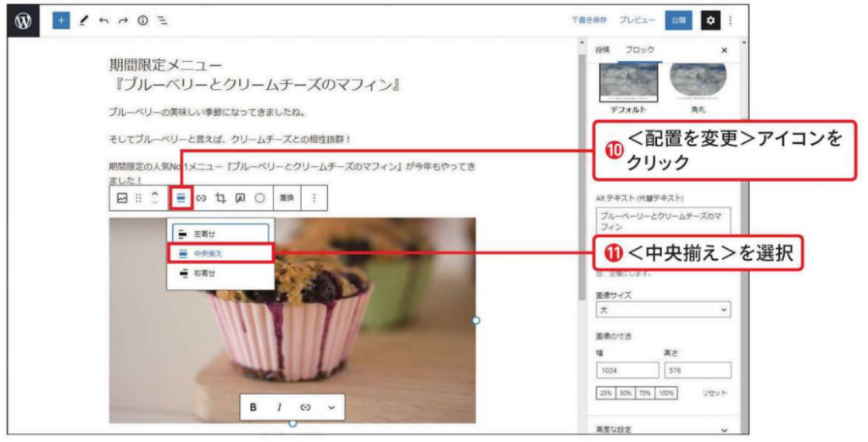Toggle italic formatting in caption toolbar
Image resolution: width=868 pixels, height=442 pixels.
(279, 407)
